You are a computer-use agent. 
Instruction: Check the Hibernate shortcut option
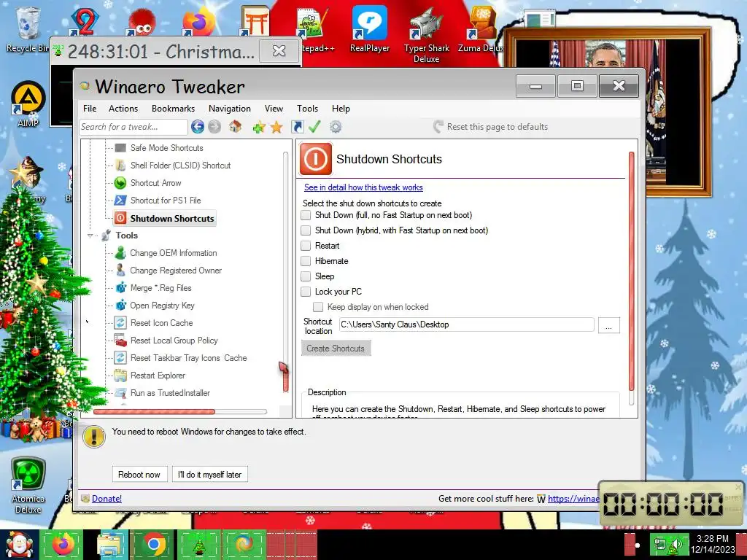tap(306, 261)
